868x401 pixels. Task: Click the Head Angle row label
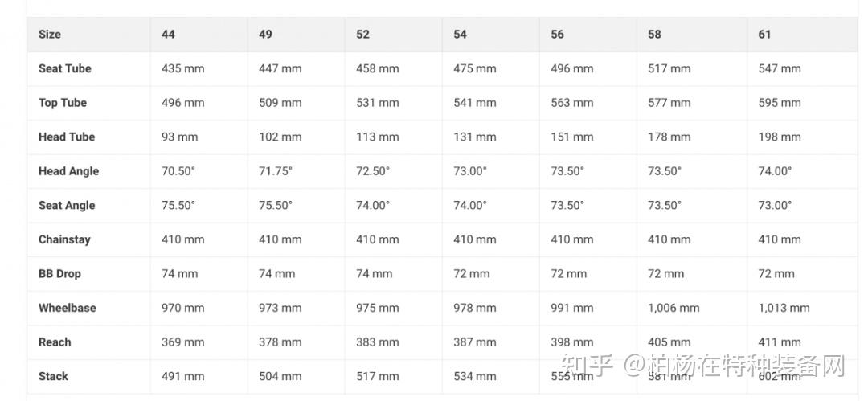pos(68,171)
